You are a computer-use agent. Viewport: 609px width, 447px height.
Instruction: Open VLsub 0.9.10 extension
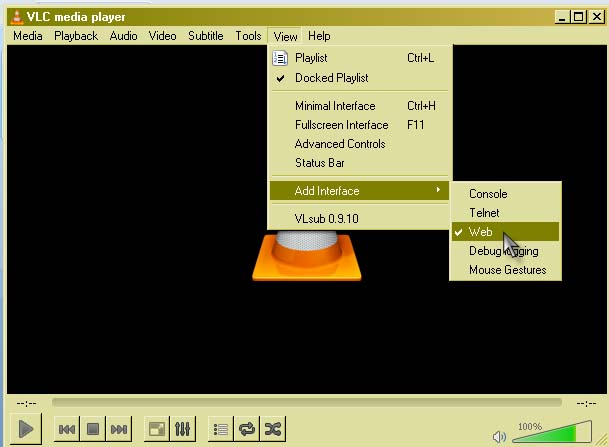(x=360, y=219)
